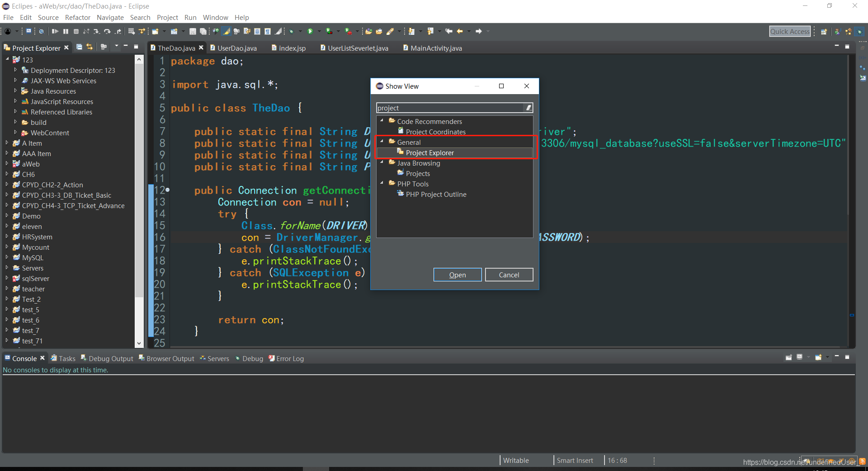The width and height of the screenshot is (868, 471).
Task: Click Display Selected Console icon
Action: 799,357
